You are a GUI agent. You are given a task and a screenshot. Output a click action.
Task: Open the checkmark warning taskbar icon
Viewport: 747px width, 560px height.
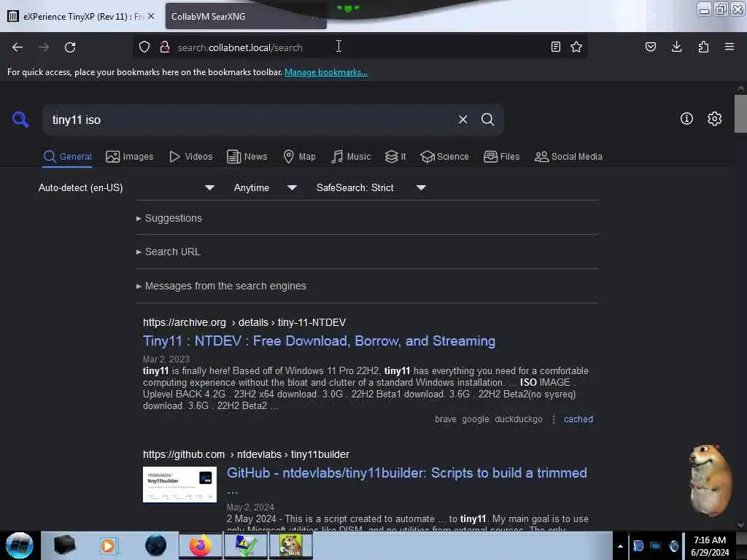pos(245,545)
